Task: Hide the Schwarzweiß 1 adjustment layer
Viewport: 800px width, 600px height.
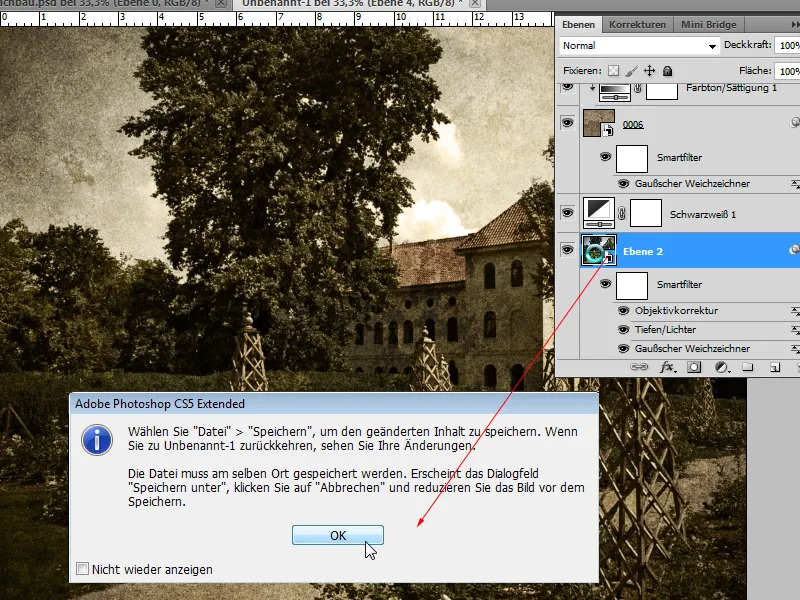Action: (567, 213)
